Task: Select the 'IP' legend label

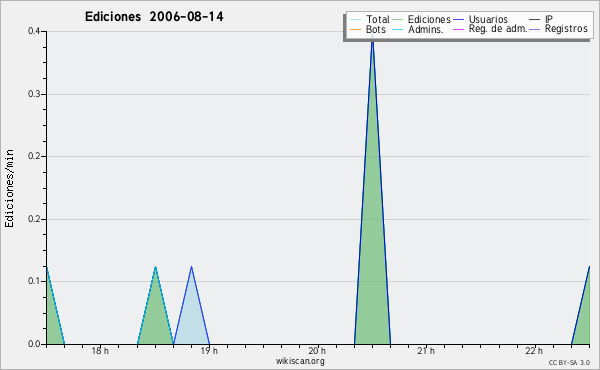Action: point(549,19)
